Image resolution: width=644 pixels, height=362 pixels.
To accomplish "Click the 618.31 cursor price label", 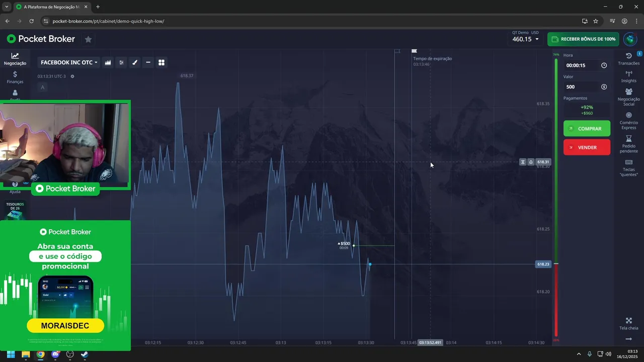I will click(543, 162).
